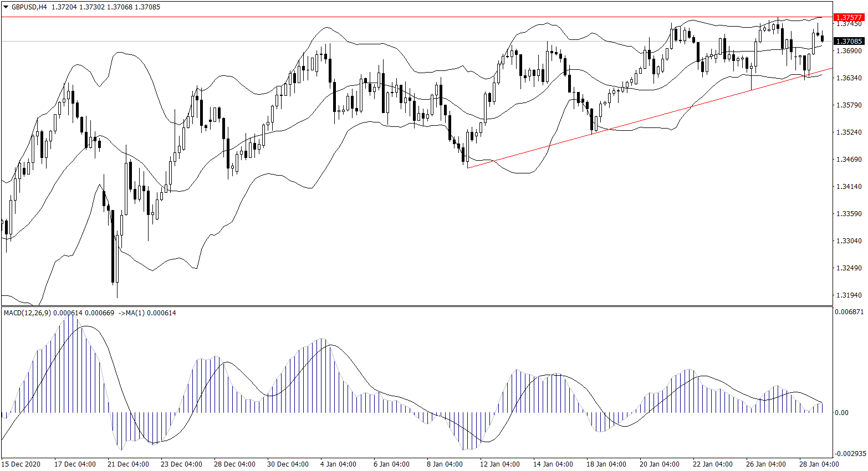Click -0.002935 on the MACD scale
The height and width of the screenshot is (471, 868).
pos(850,453)
